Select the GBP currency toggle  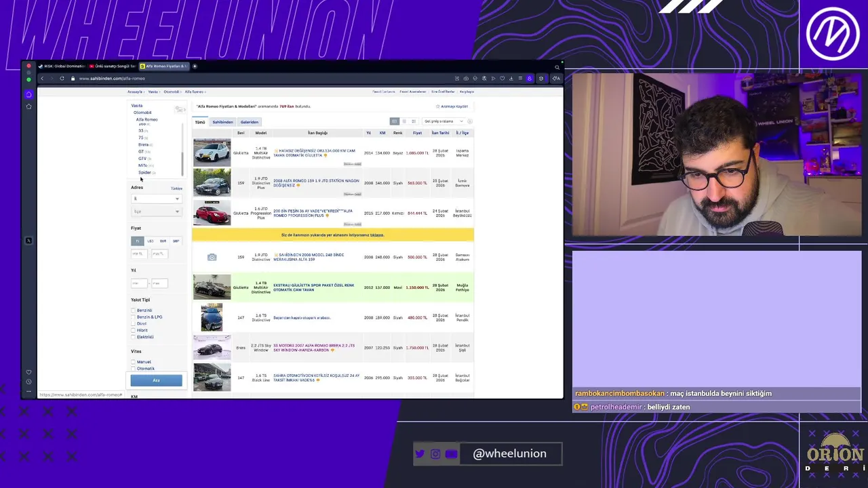point(176,241)
